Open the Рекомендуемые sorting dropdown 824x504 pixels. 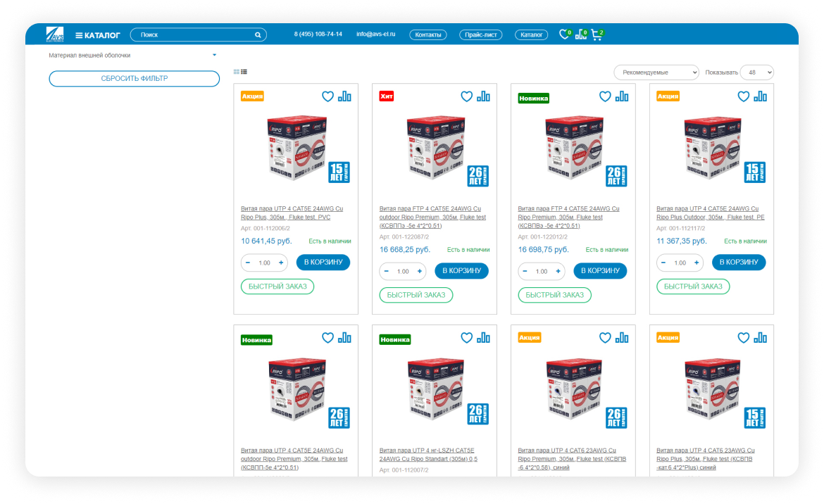[656, 73]
